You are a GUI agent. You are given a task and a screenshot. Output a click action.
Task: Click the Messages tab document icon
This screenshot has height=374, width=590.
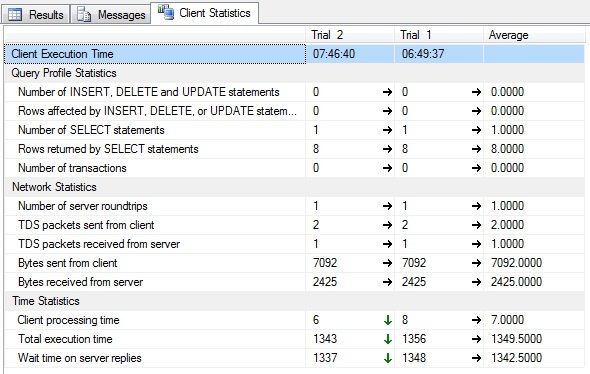pyautogui.click(x=84, y=15)
